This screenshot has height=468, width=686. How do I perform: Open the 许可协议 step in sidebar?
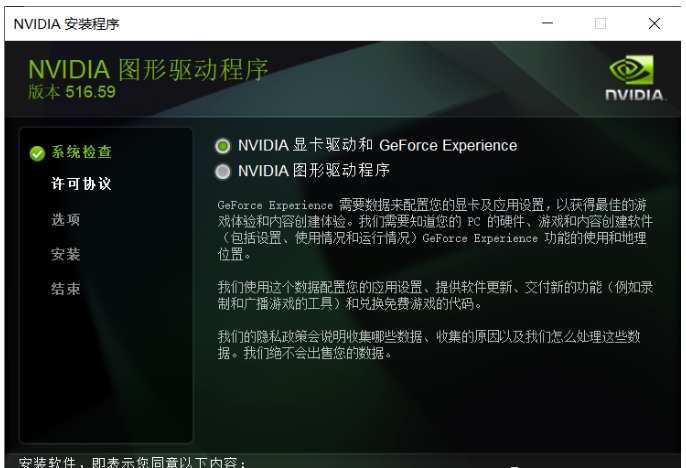(x=80, y=184)
